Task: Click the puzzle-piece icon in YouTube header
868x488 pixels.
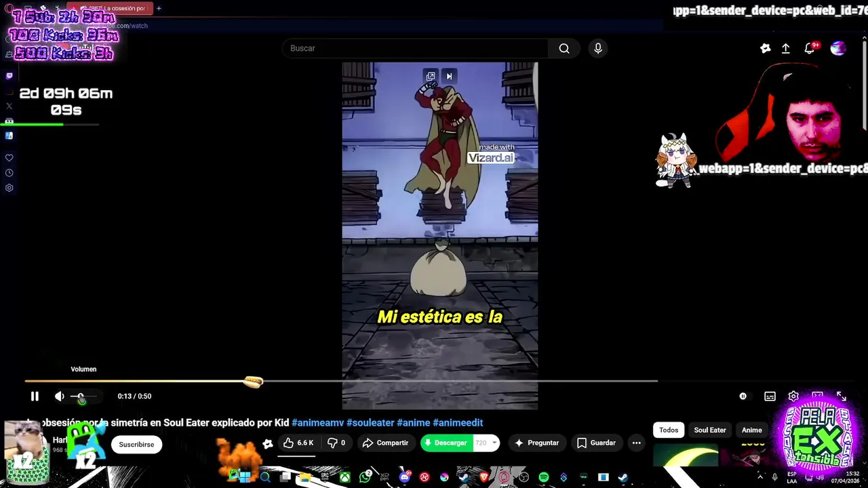Action: point(766,48)
